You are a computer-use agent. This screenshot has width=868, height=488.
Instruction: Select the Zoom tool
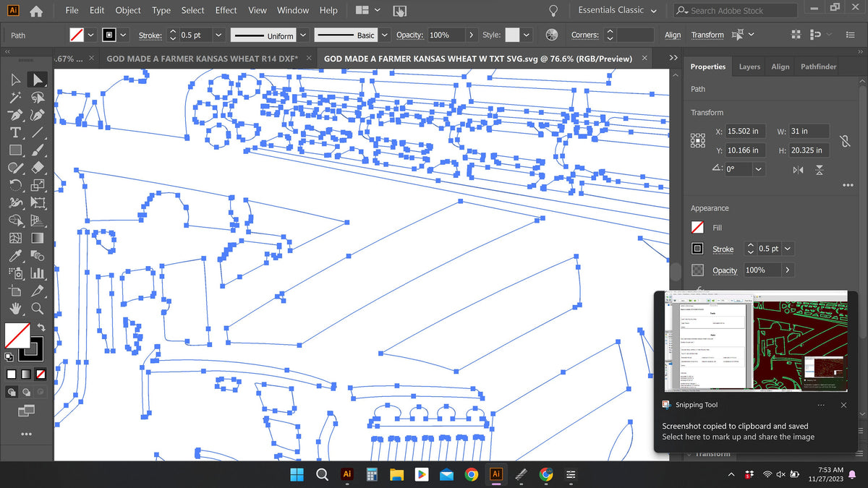tap(38, 309)
